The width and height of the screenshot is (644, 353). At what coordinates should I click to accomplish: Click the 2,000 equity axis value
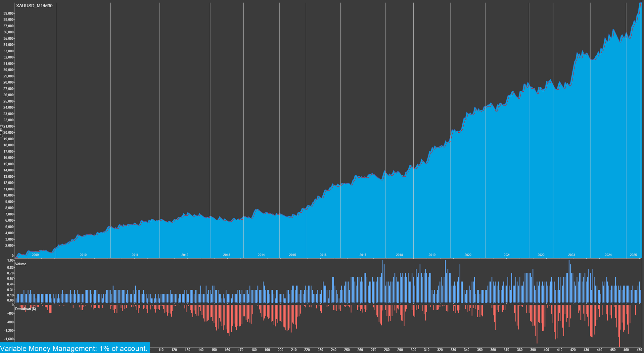10,245
